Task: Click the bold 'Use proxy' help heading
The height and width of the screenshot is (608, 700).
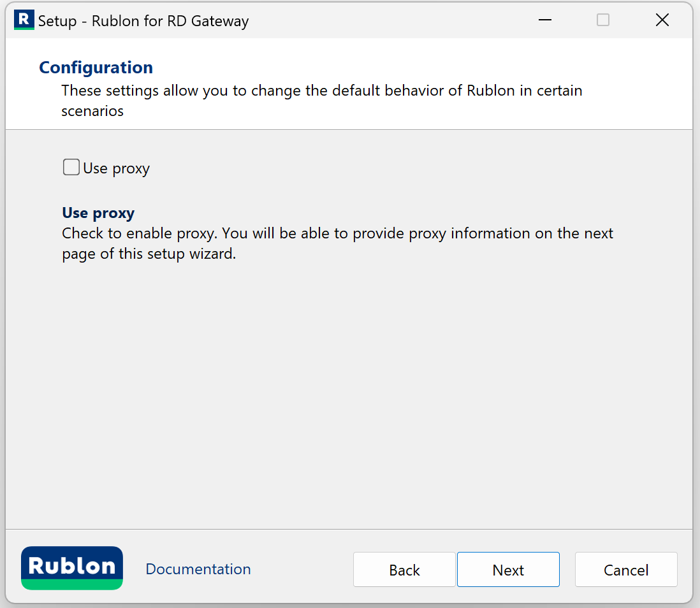Action: (x=98, y=213)
